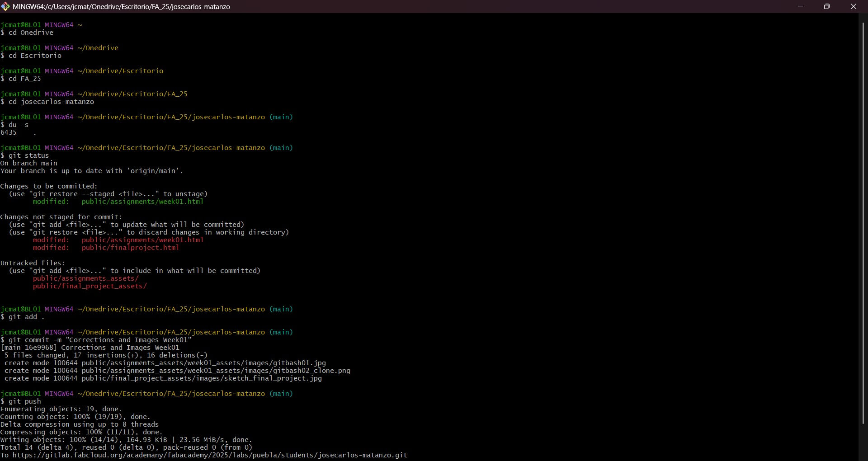Click the 'git push' command line
The image size is (868, 461).
(x=21, y=401)
